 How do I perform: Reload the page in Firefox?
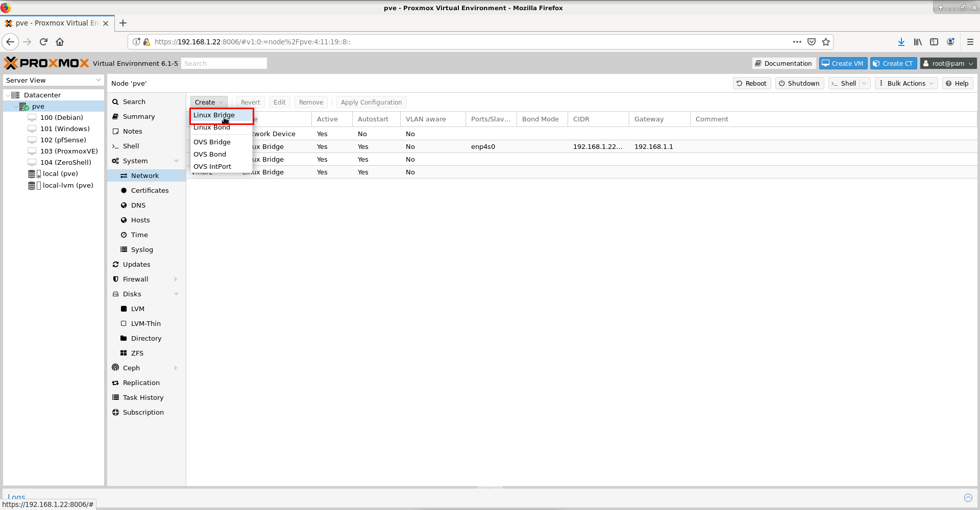[x=43, y=42]
